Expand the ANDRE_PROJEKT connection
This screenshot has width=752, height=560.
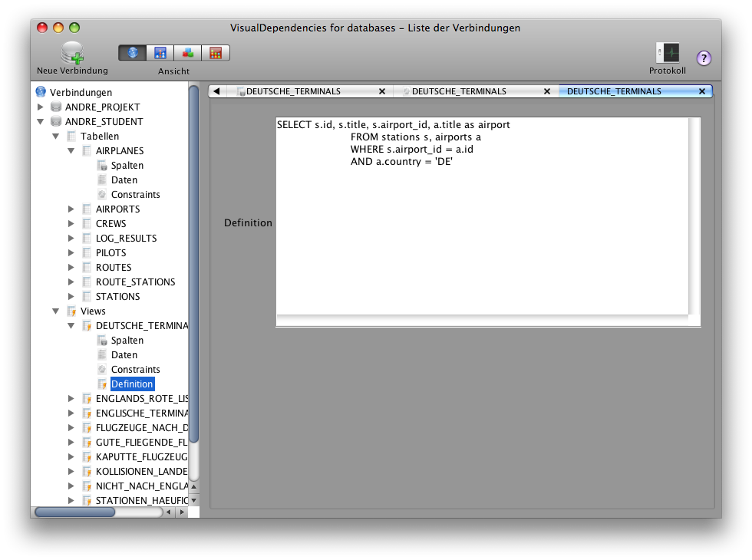(41, 107)
